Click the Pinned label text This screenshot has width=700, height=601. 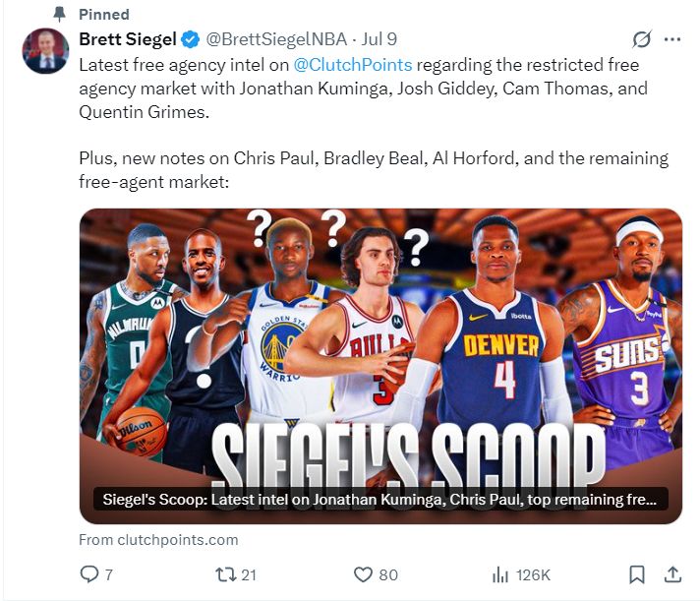pyautogui.click(x=104, y=15)
